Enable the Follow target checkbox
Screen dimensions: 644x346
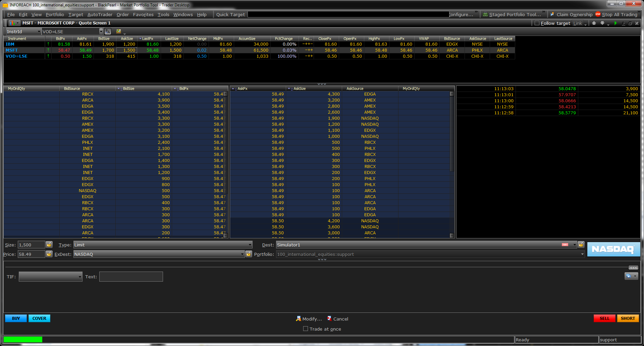(537, 23)
